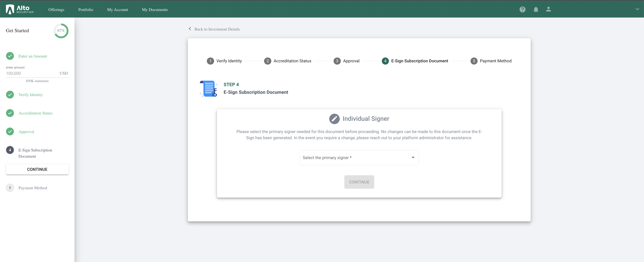This screenshot has height=262, width=644.
Task: Click the STEP 4 heading text
Action: click(x=231, y=84)
